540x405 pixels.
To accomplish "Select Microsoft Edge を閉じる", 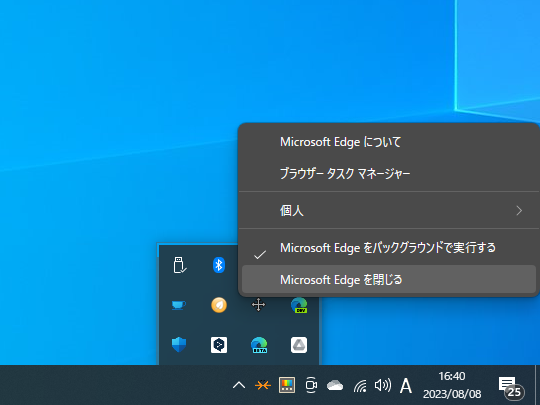I will click(x=388, y=280).
